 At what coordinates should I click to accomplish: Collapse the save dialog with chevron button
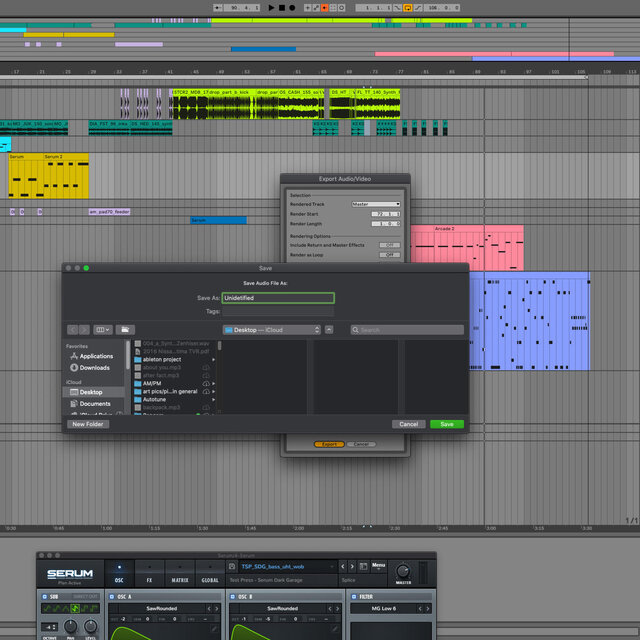pos(331,329)
